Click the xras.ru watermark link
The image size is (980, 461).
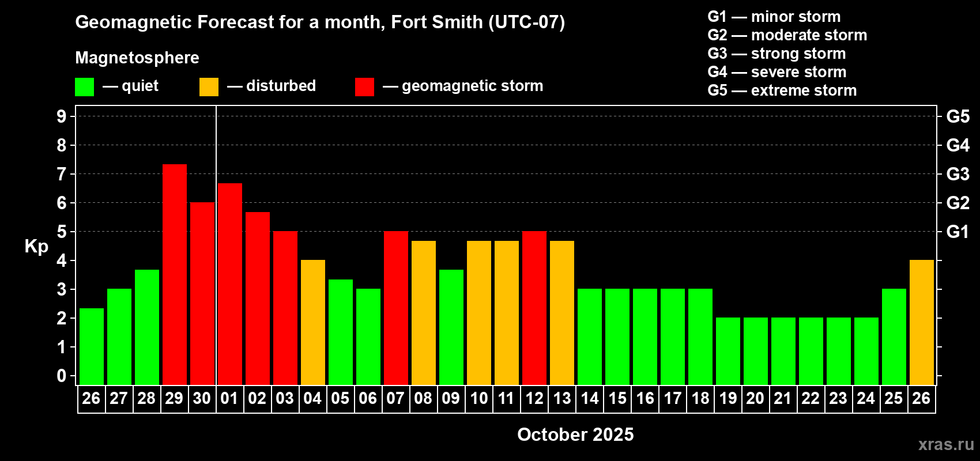click(946, 444)
